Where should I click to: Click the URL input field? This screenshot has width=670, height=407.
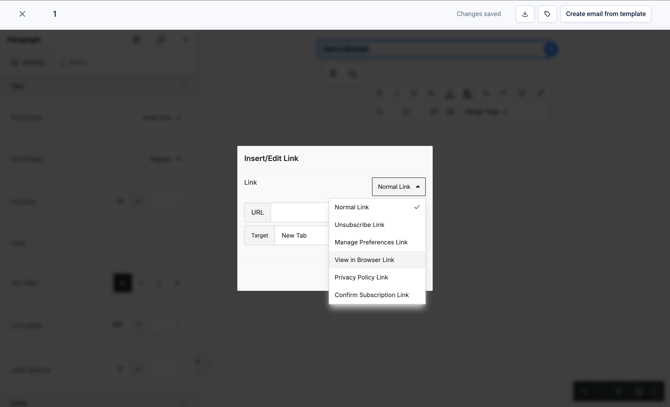pyautogui.click(x=300, y=212)
